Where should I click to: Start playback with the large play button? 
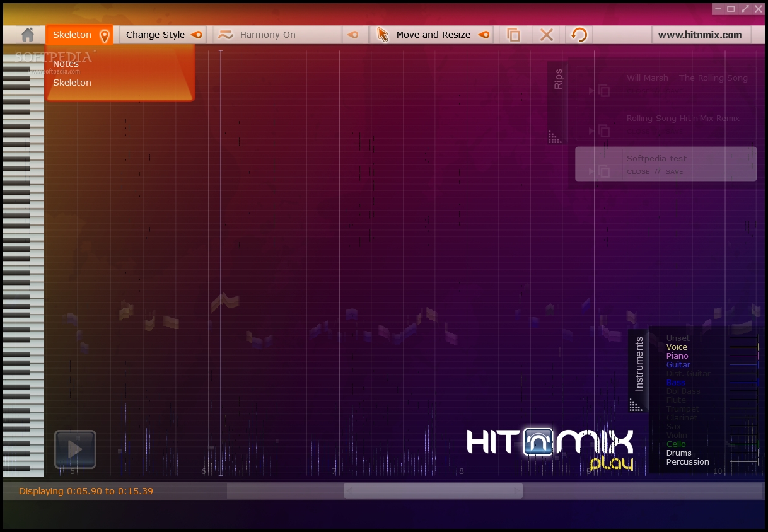pos(75,449)
